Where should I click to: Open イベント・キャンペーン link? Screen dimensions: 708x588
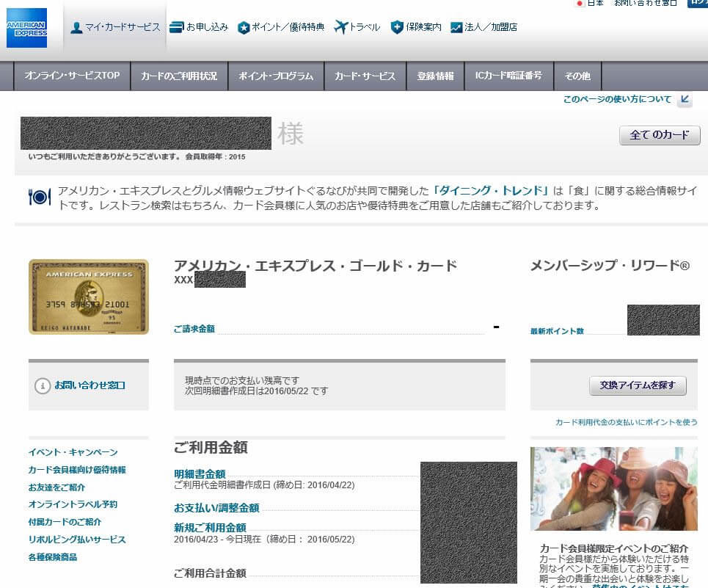pyautogui.click(x=73, y=452)
